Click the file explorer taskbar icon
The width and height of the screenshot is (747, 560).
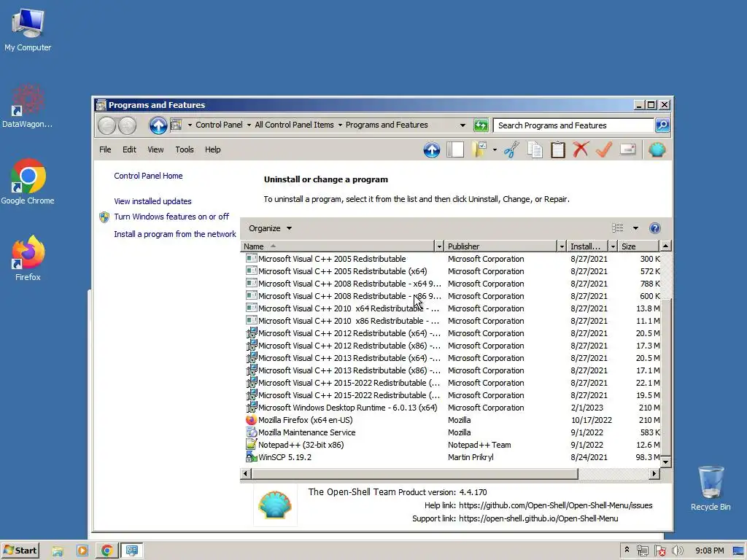coord(58,551)
